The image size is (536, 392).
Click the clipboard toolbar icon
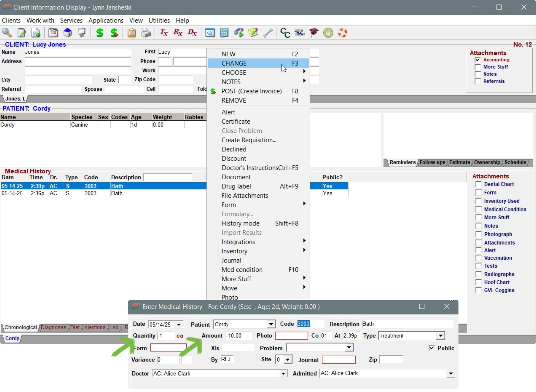click(x=131, y=33)
